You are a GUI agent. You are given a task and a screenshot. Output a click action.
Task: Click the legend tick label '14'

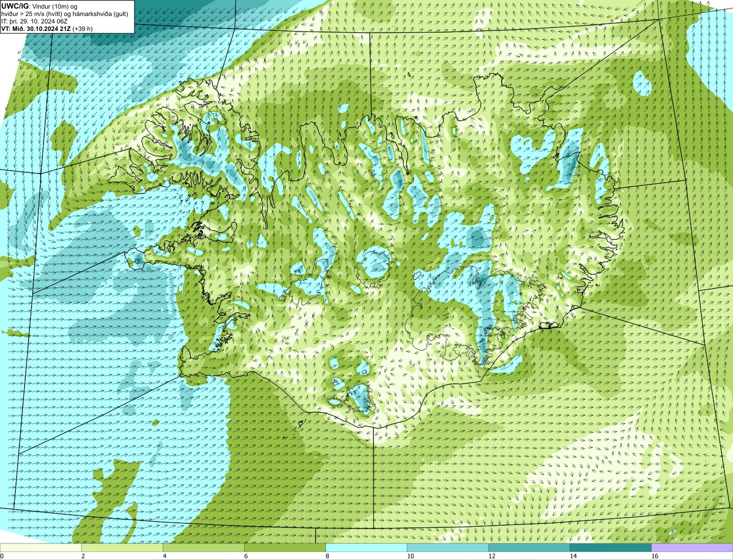[x=573, y=556]
